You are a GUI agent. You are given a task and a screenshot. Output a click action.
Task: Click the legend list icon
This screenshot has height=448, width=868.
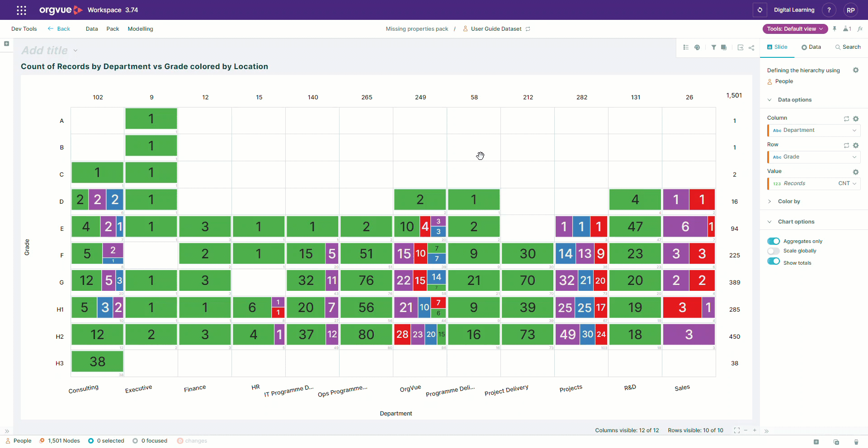686,47
